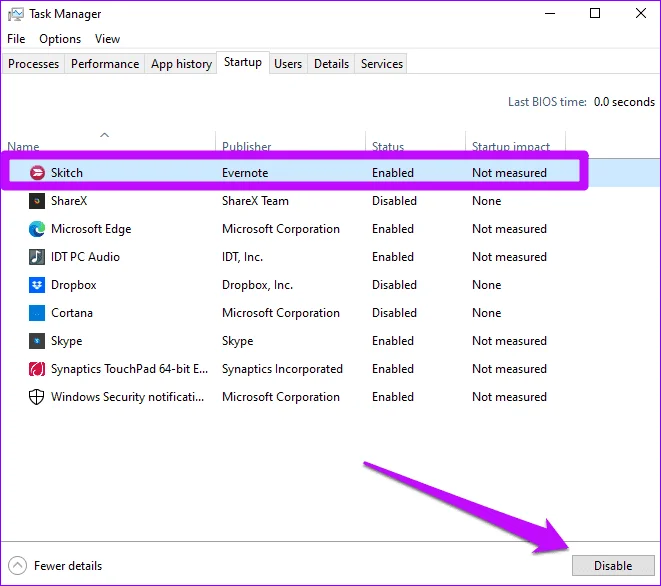Image resolution: width=661 pixels, height=586 pixels.
Task: Select the Skype entry name
Action: [67, 341]
